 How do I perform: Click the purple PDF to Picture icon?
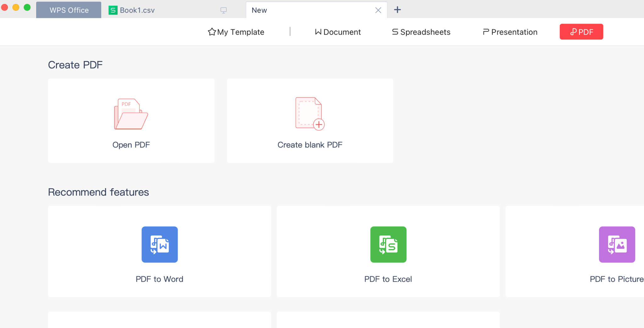[x=617, y=244]
